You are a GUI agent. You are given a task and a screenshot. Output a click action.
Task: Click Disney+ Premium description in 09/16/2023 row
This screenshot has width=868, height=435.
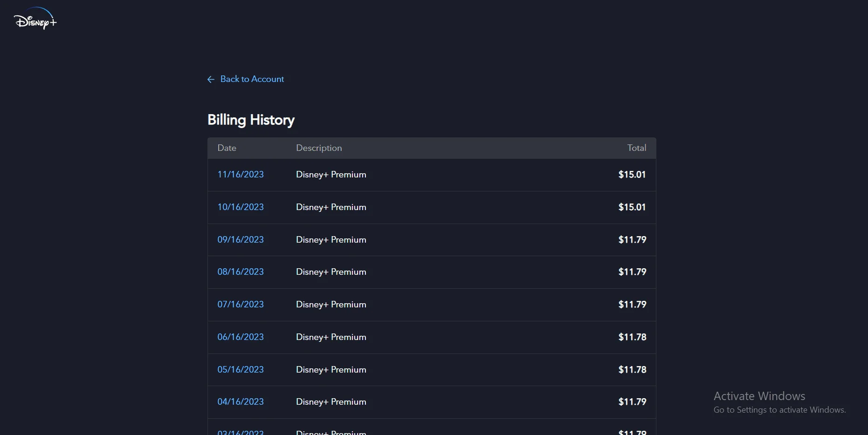(x=331, y=240)
